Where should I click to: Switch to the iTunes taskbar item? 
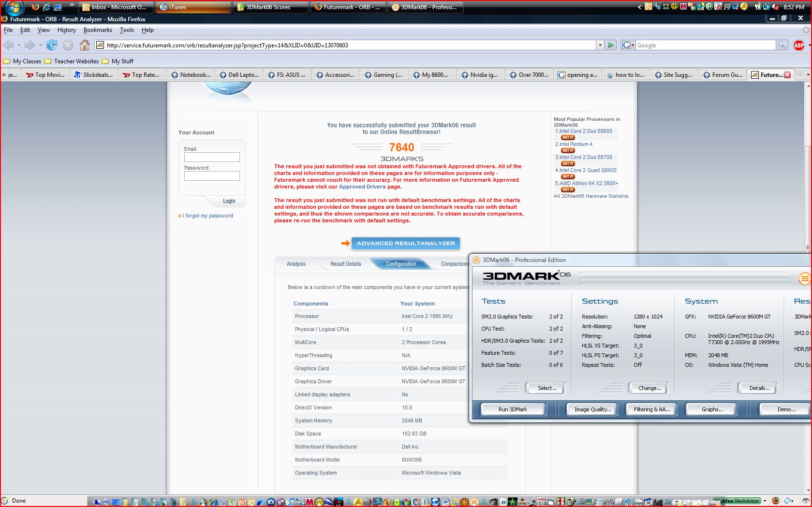(x=193, y=7)
